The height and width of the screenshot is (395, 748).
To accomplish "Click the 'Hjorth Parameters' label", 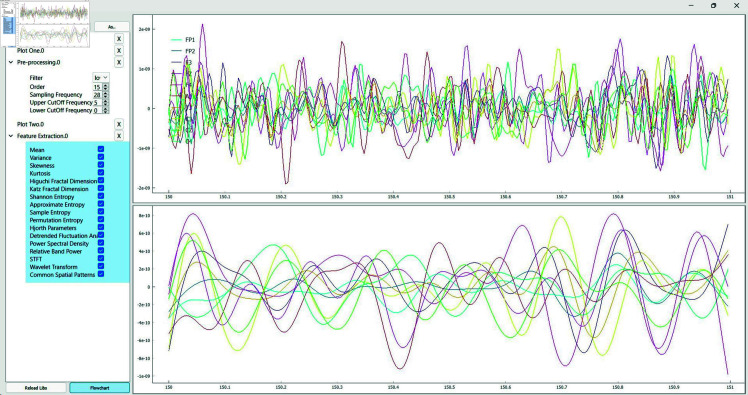I will tap(53, 228).
